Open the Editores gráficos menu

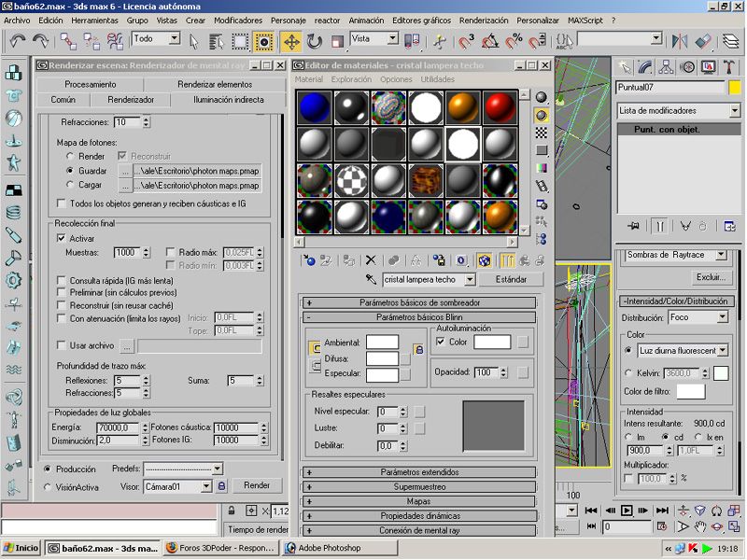(422, 21)
